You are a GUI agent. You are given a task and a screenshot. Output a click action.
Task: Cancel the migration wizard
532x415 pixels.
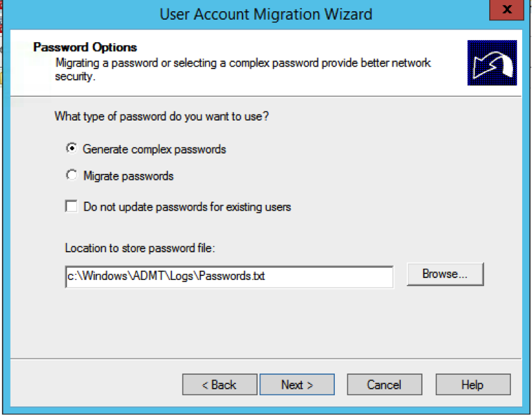(384, 385)
